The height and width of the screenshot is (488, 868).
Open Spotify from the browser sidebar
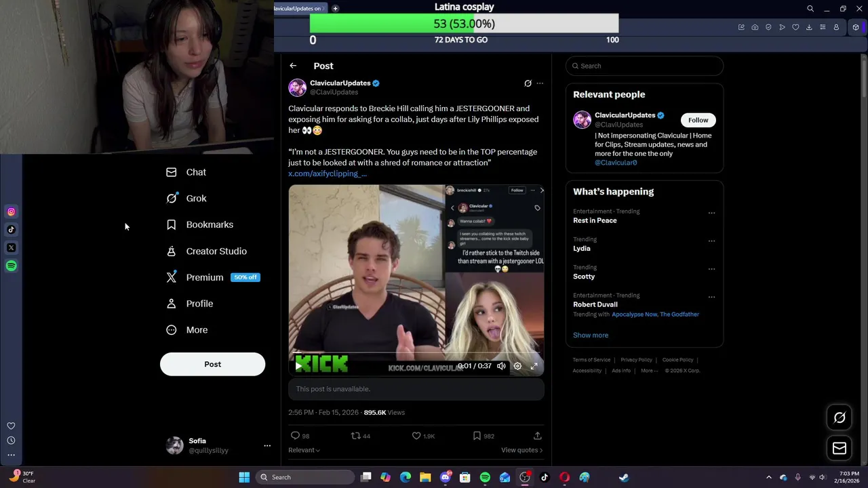(x=11, y=266)
